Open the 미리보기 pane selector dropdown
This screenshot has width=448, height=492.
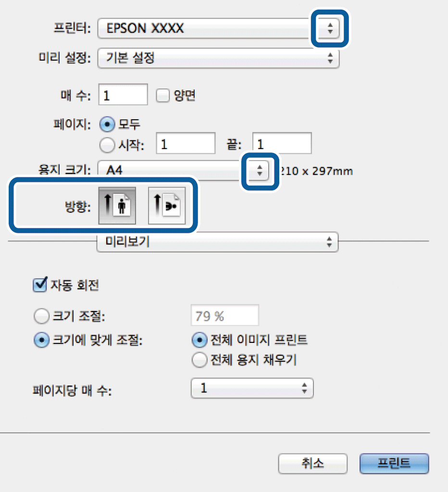216,242
